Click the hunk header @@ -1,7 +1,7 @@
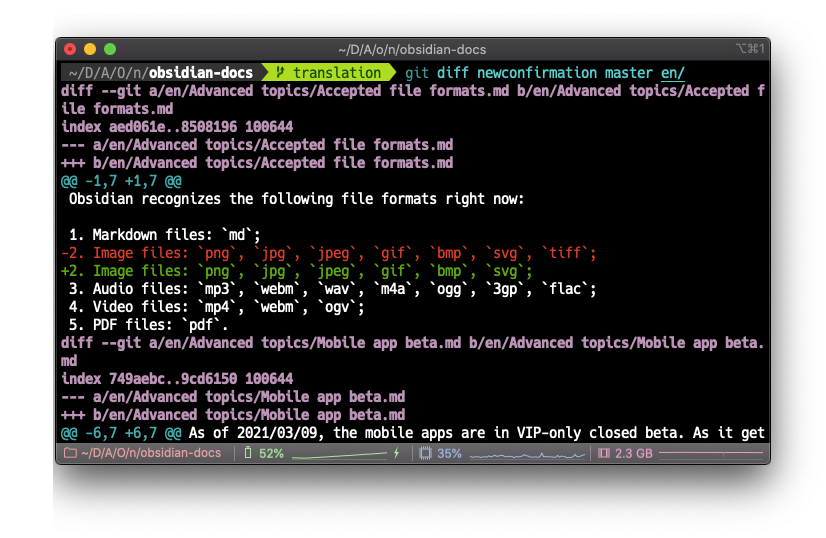The image size is (826, 538). tap(121, 181)
